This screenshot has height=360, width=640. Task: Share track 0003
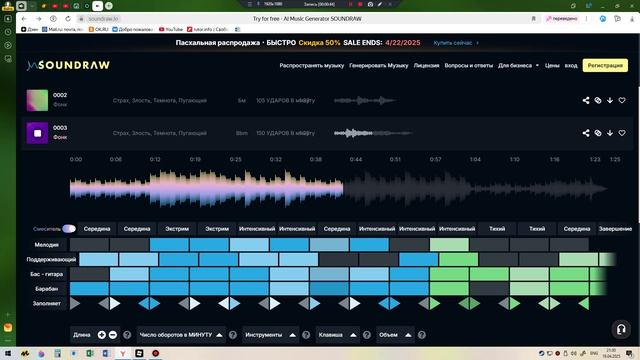(586, 133)
